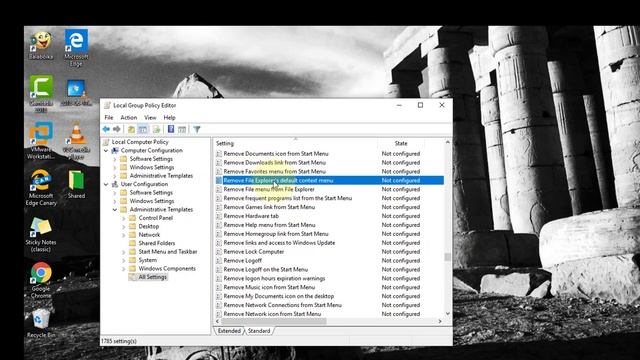Open the VMware Workstation desktop icon
The height and width of the screenshot is (360, 640).
[41, 141]
